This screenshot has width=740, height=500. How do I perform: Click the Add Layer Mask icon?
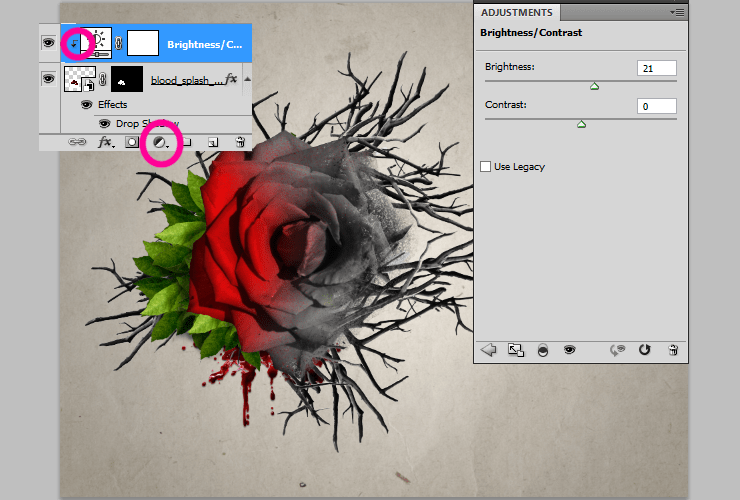132,142
